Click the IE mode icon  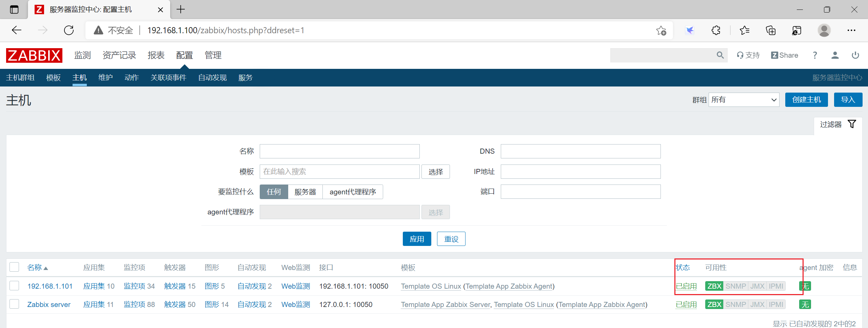[796, 30]
